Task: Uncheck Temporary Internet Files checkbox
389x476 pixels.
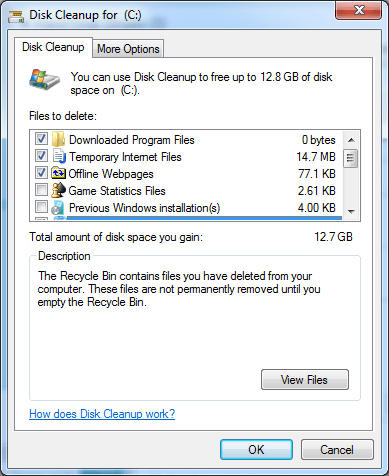Action: tap(41, 156)
